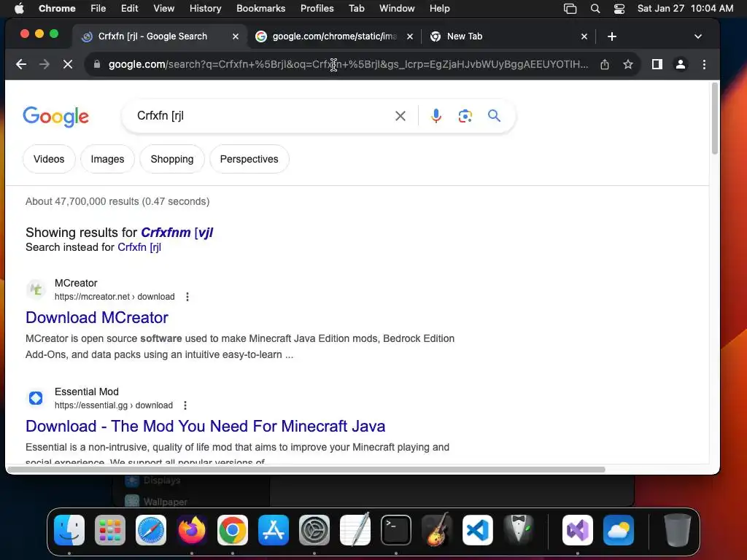Image resolution: width=747 pixels, height=560 pixels.
Task: Click the address bar URL
Action: (x=348, y=64)
